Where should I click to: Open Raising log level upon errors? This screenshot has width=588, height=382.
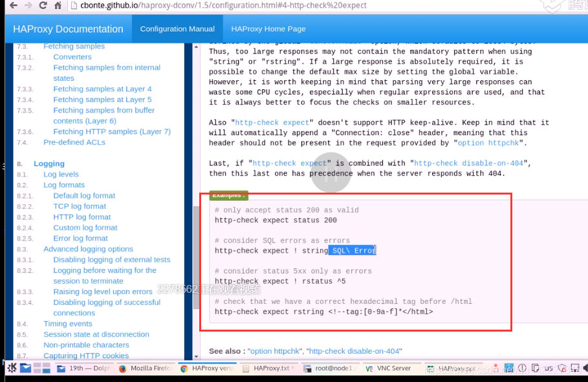click(x=103, y=292)
